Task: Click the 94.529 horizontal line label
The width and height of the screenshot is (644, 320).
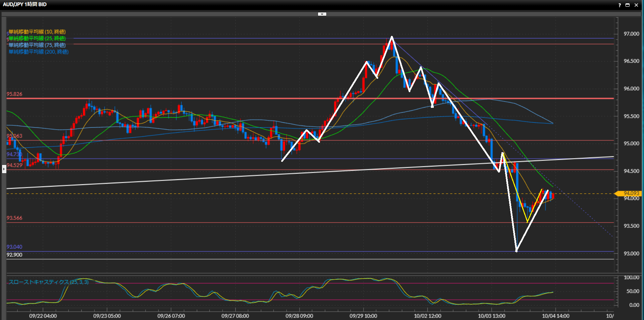Action: point(14,165)
